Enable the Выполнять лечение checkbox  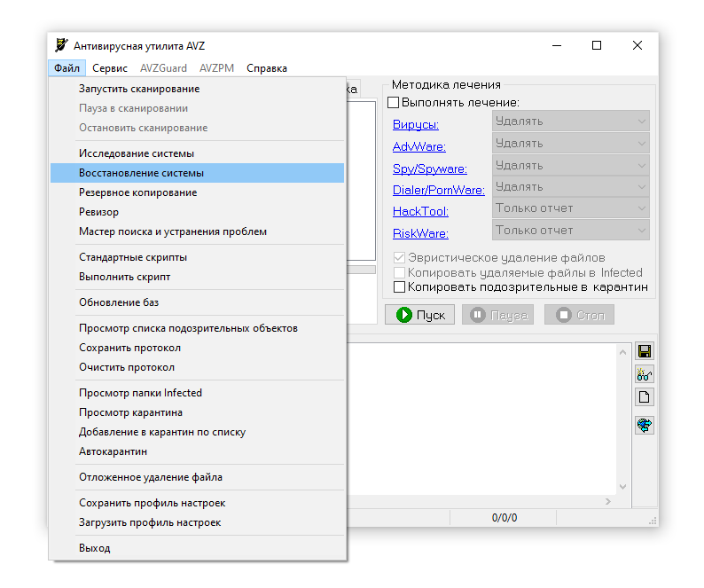394,102
